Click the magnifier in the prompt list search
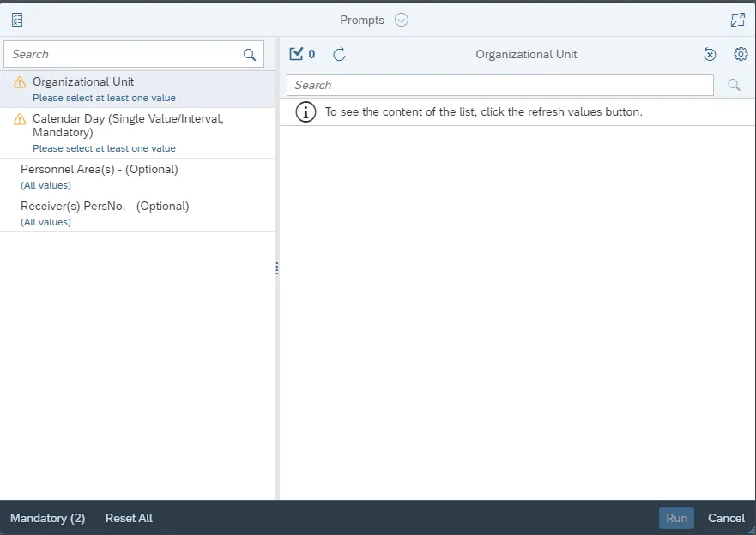This screenshot has height=535, width=756. [250, 55]
